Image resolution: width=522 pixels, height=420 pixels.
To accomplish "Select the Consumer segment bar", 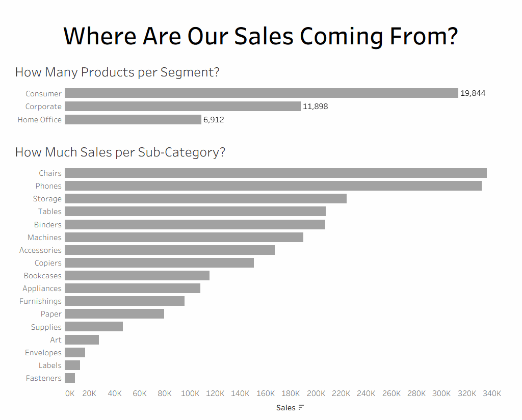I will tap(261, 93).
